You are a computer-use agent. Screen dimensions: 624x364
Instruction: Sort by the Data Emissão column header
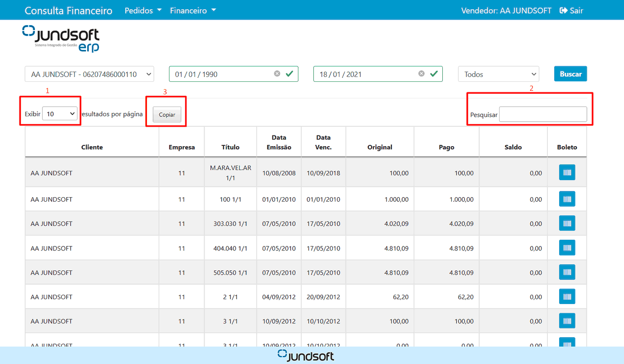(279, 142)
